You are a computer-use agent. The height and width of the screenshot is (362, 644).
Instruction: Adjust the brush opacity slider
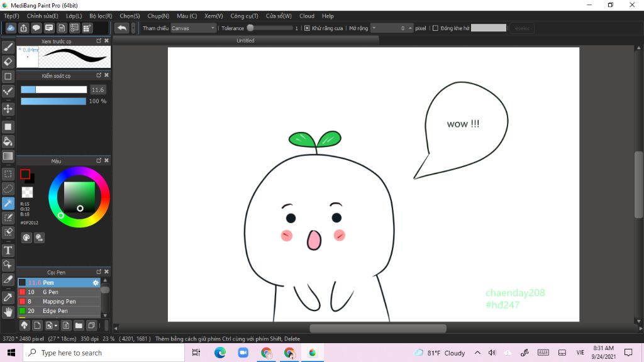click(53, 101)
